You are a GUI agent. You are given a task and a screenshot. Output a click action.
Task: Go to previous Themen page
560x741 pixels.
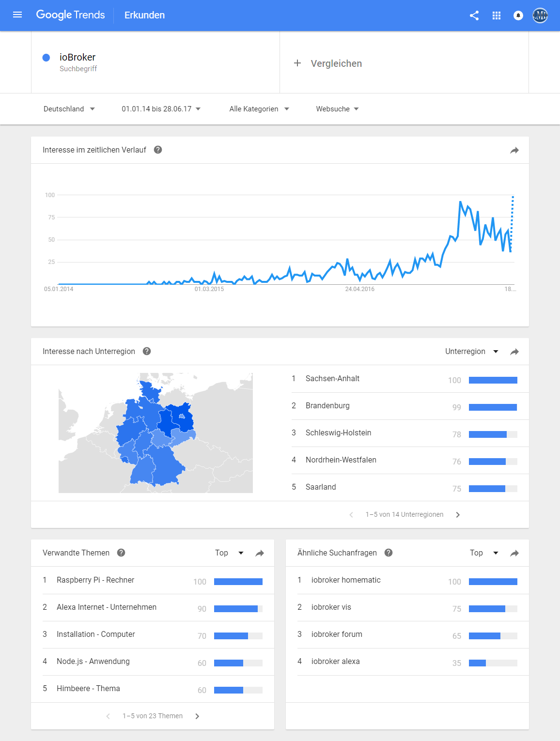[108, 716]
